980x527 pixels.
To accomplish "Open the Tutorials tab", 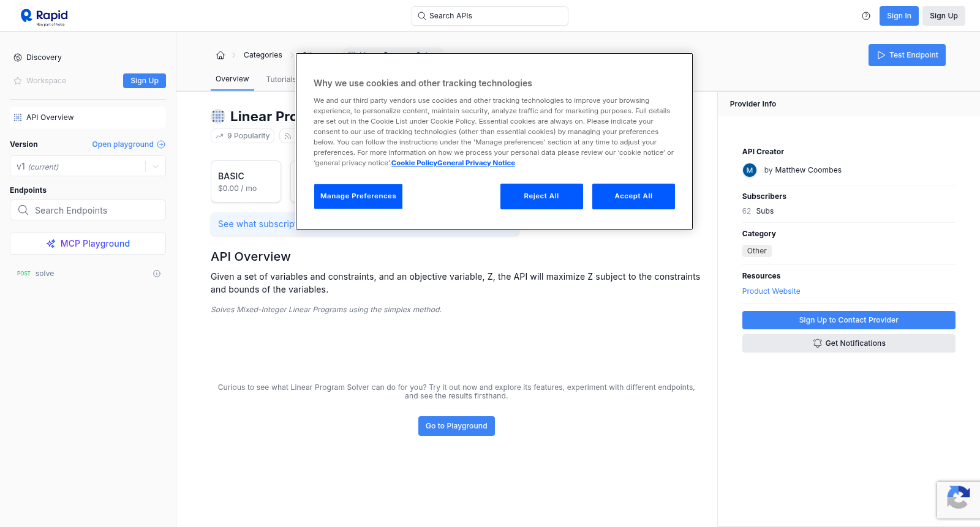I will (x=281, y=80).
